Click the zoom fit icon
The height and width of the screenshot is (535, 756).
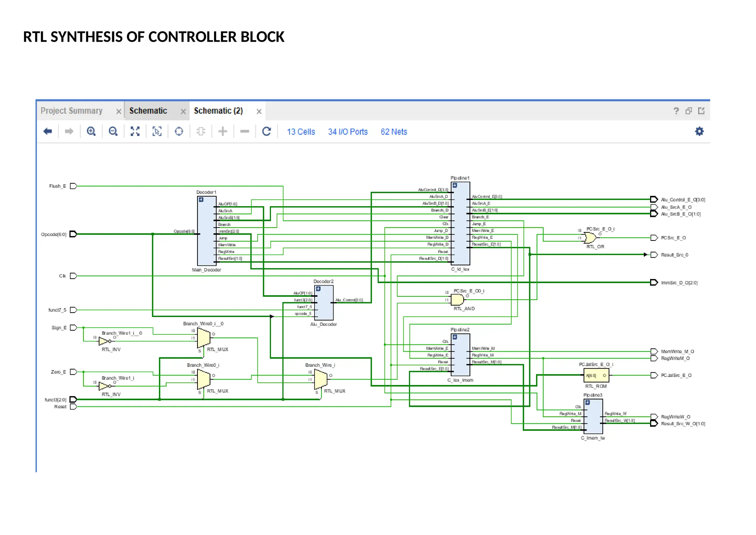135,131
